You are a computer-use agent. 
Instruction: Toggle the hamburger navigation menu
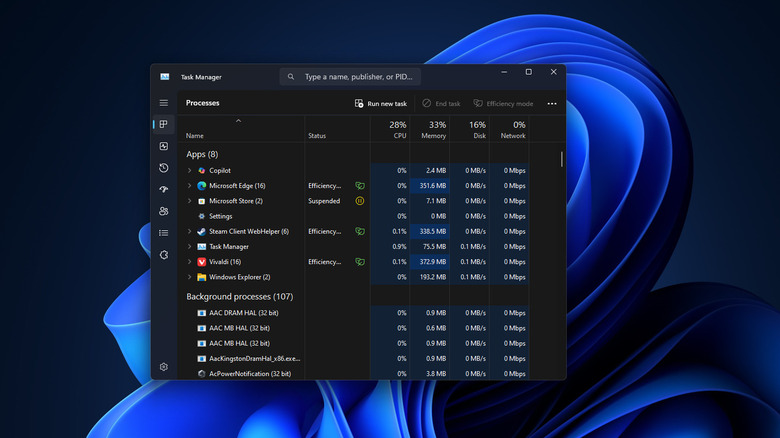164,103
